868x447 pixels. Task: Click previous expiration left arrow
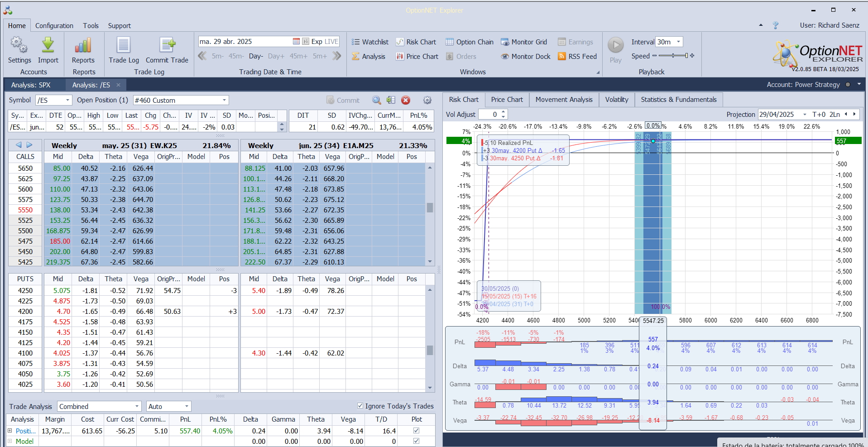(x=19, y=145)
